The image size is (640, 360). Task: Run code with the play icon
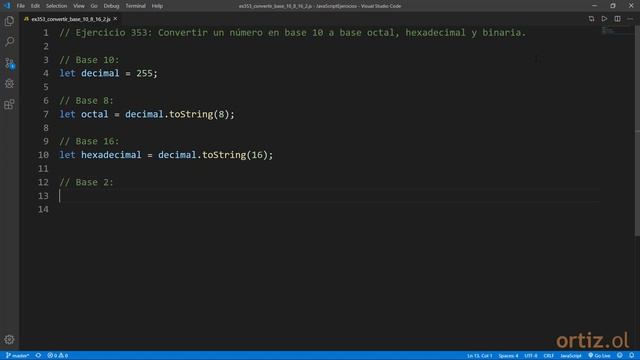(x=604, y=19)
